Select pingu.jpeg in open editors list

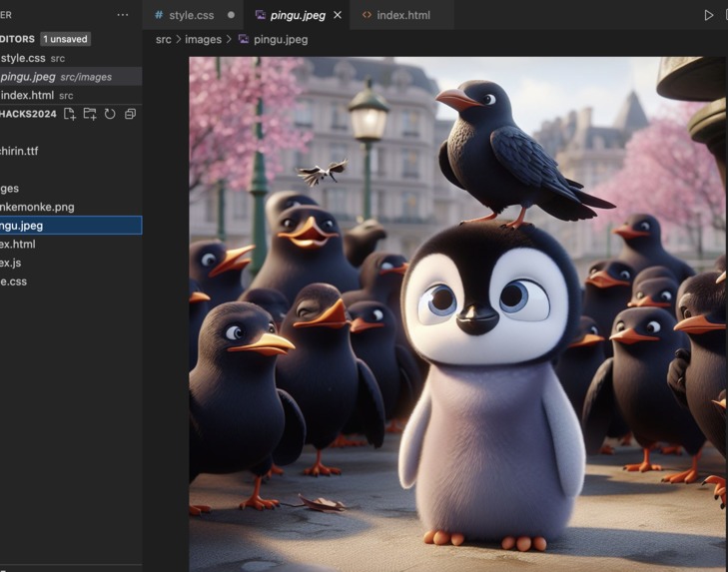click(28, 77)
